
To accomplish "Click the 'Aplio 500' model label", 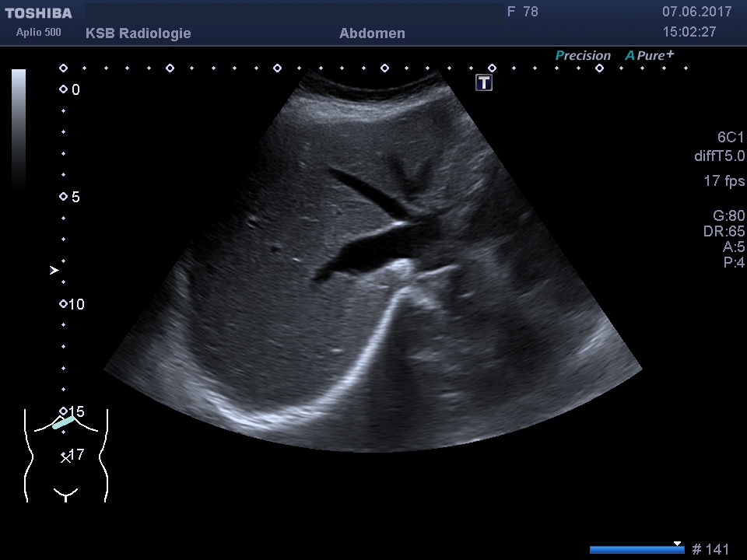I will pos(39,33).
